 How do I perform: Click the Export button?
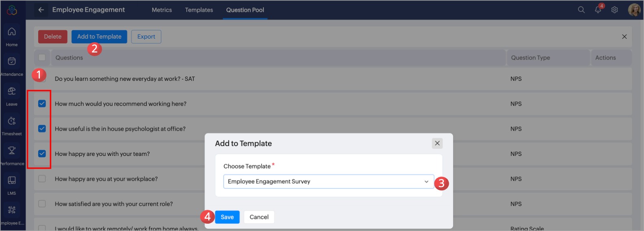(146, 37)
